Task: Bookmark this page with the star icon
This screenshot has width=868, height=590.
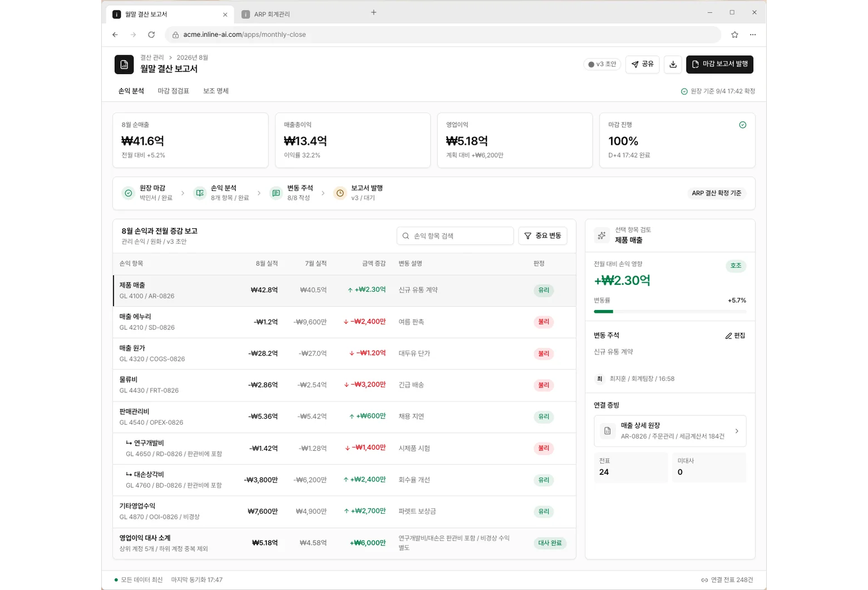Action: pyautogui.click(x=734, y=35)
